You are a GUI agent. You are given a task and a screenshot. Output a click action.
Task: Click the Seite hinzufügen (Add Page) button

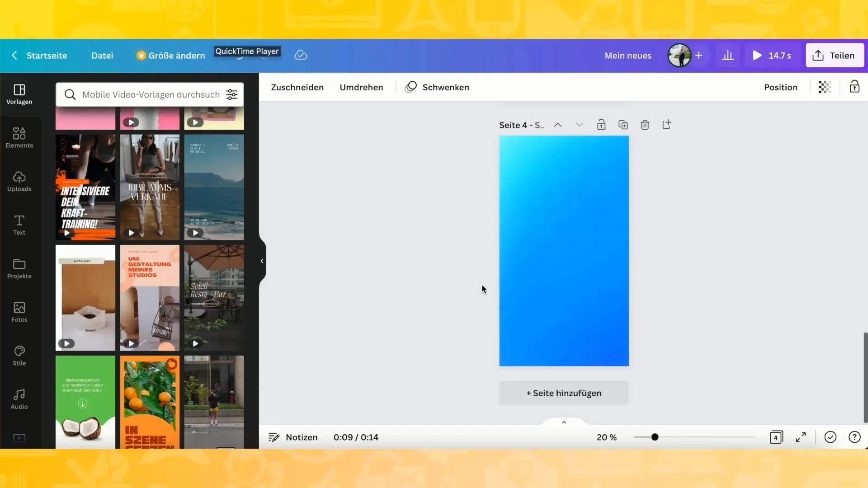563,393
